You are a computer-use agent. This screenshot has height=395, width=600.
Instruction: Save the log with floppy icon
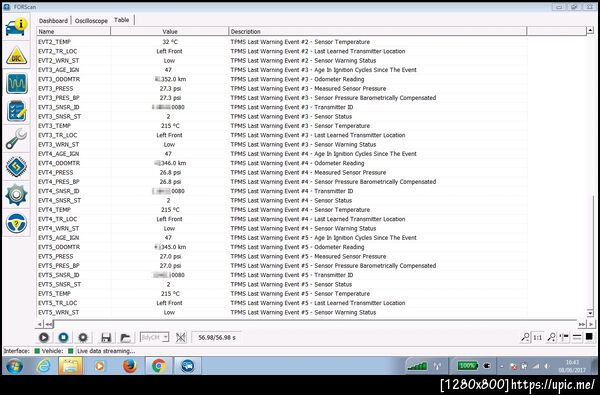coord(106,338)
